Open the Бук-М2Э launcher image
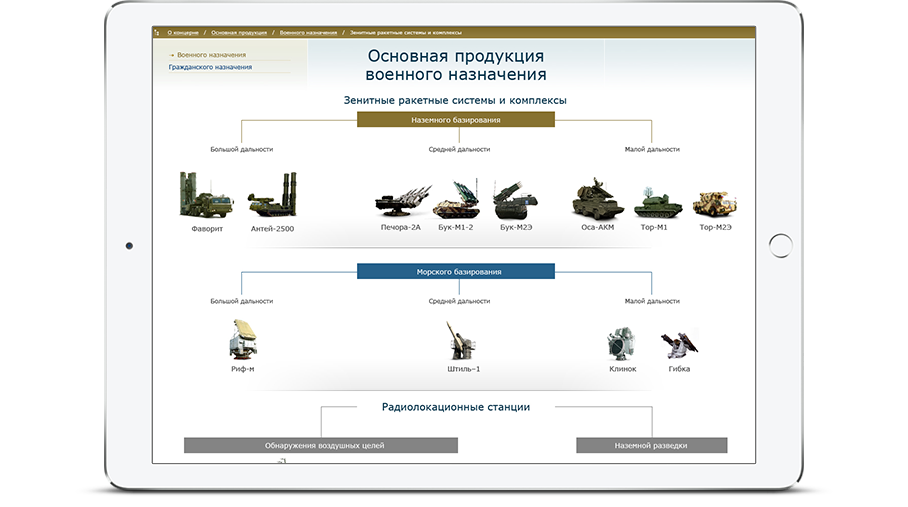 pos(515,199)
